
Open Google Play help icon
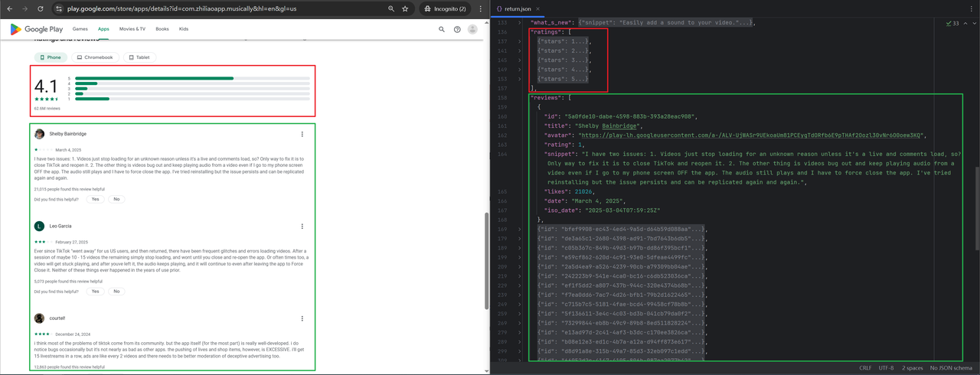(457, 29)
